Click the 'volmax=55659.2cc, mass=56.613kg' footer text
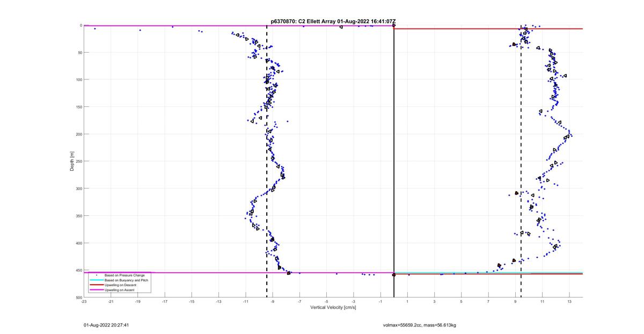This screenshot has width=644, height=334. 419,325
